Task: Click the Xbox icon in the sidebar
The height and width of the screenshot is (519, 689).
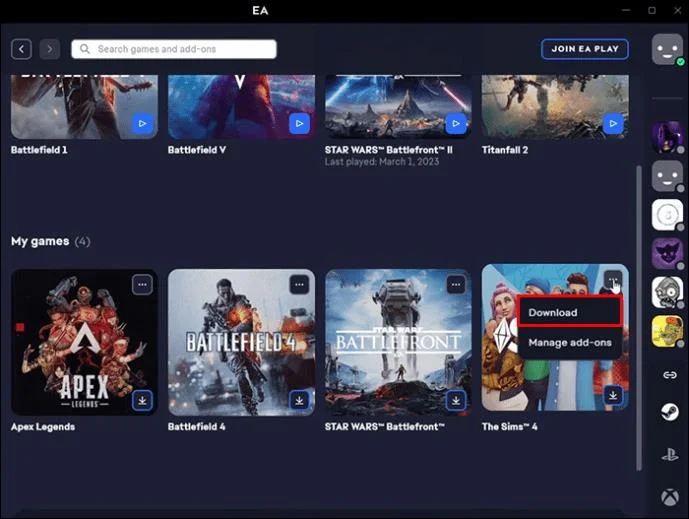Action: click(667, 496)
